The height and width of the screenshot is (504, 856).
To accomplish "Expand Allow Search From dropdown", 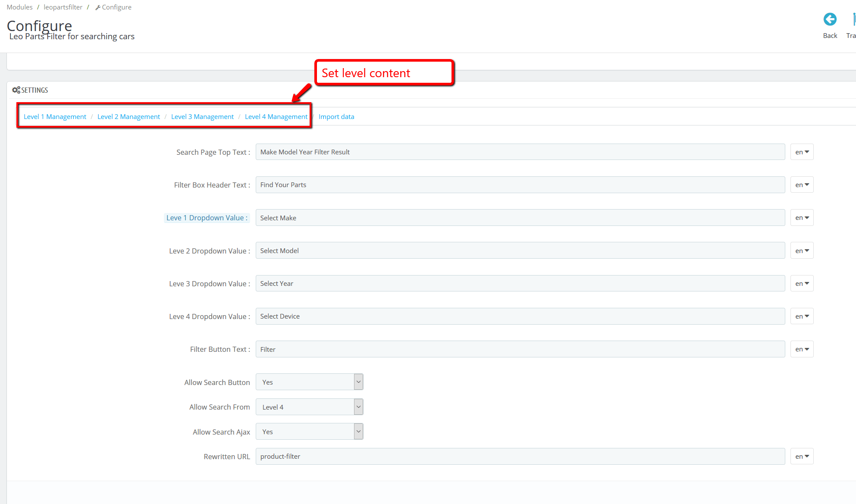I will [309, 407].
